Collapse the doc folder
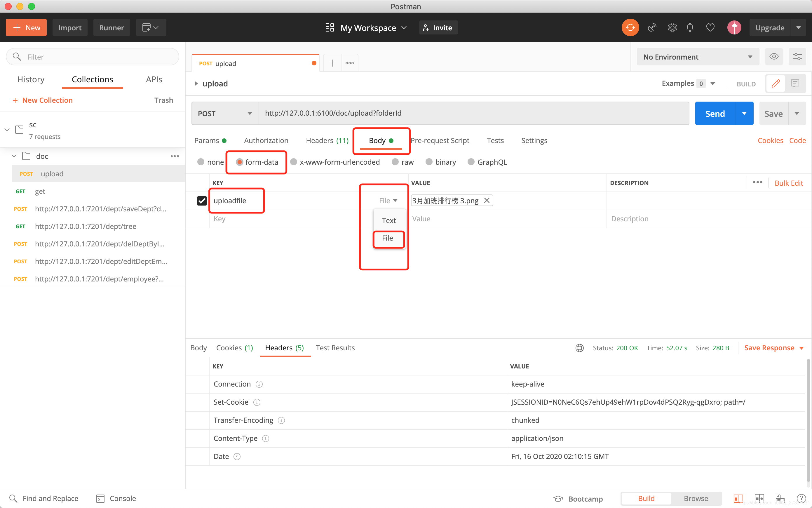Screen dimensions: 812x508 click(14, 156)
